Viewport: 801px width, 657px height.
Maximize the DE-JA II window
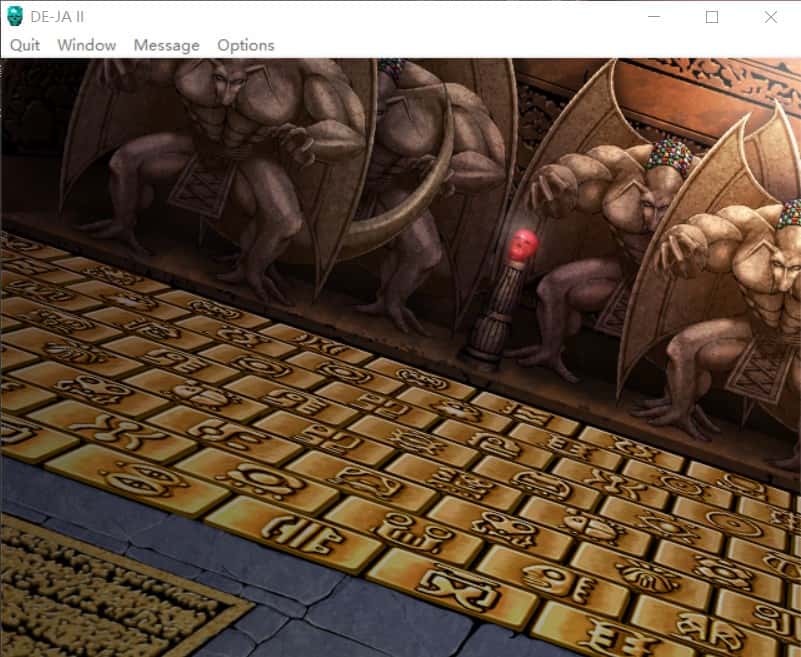click(x=712, y=17)
